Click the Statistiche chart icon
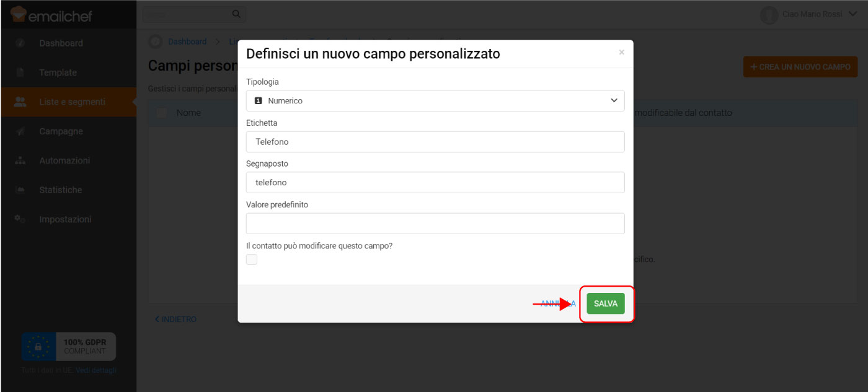This screenshot has height=392, width=868. [x=20, y=190]
